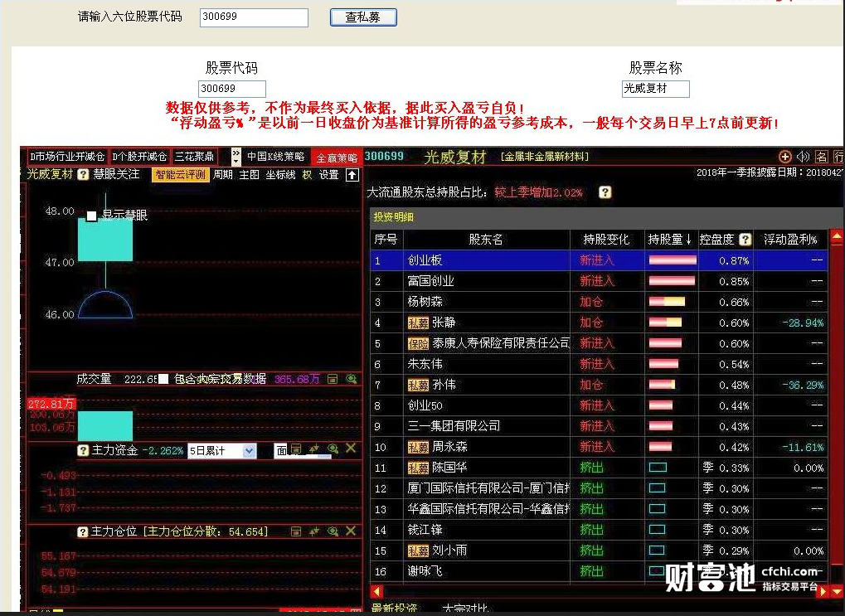Image resolution: width=845 pixels, height=616 pixels.
Task: Select the 钱江锋 shareholder row
Action: [x=599, y=531]
